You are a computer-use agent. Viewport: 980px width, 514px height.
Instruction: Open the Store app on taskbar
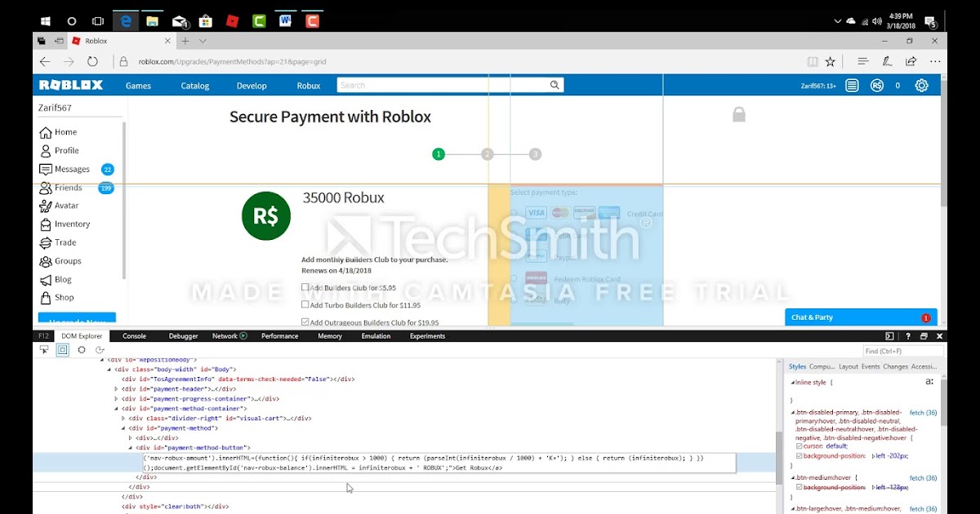[206, 21]
